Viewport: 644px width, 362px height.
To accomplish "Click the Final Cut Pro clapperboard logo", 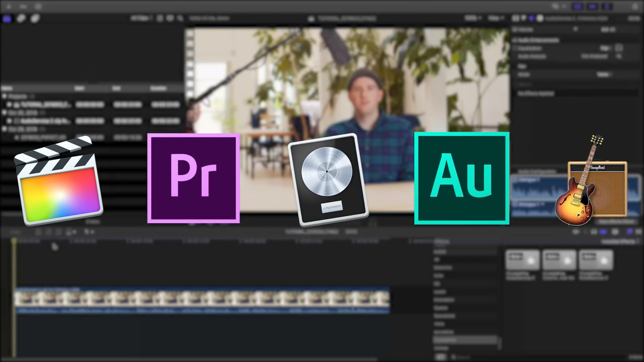I will (59, 181).
